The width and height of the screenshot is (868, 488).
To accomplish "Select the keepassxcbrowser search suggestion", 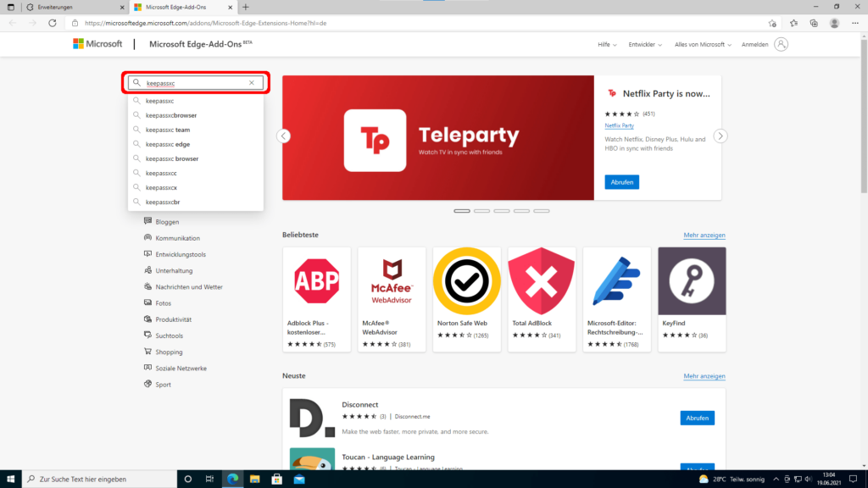I will point(196,115).
